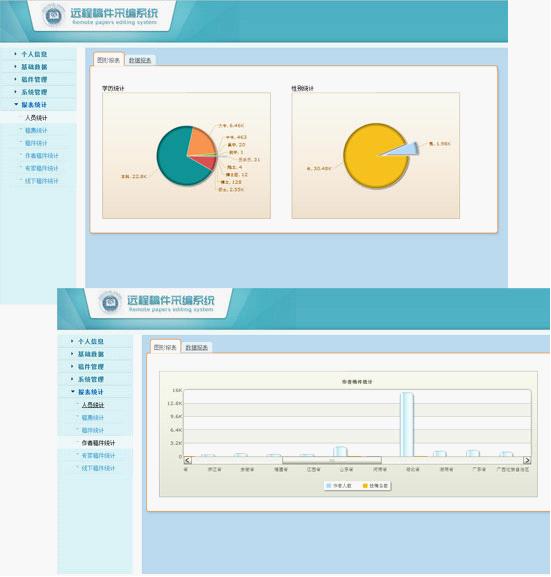Click the right scroll arrow under the bar chart
Image resolution: width=551 pixels, height=577 pixels.
(x=527, y=460)
